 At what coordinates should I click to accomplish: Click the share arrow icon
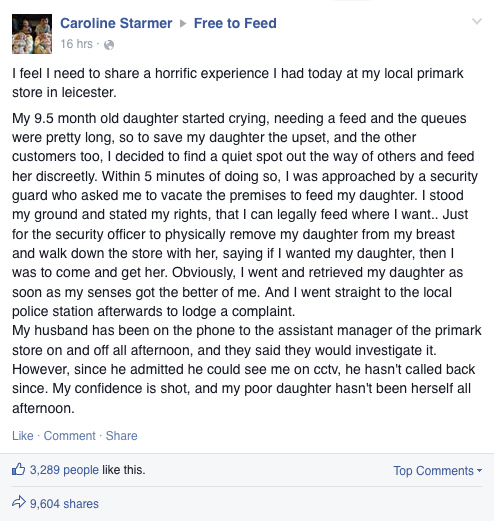pos(19,502)
